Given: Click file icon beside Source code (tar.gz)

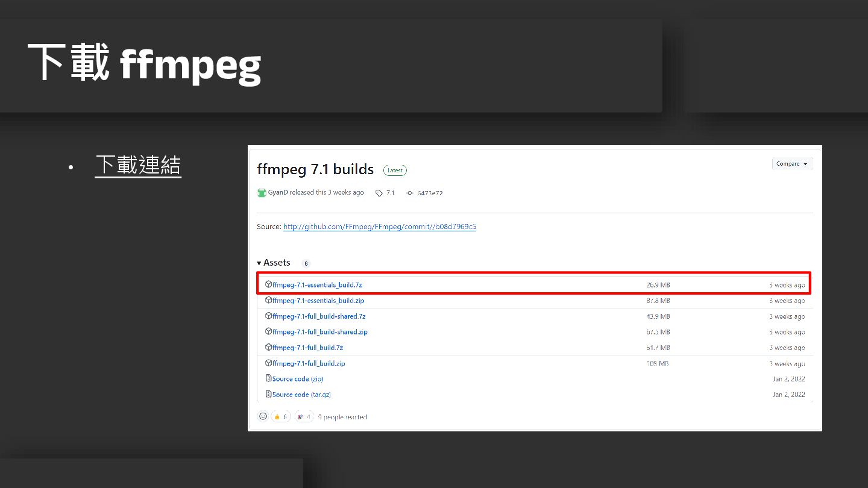Looking at the screenshot, I should pos(269,394).
